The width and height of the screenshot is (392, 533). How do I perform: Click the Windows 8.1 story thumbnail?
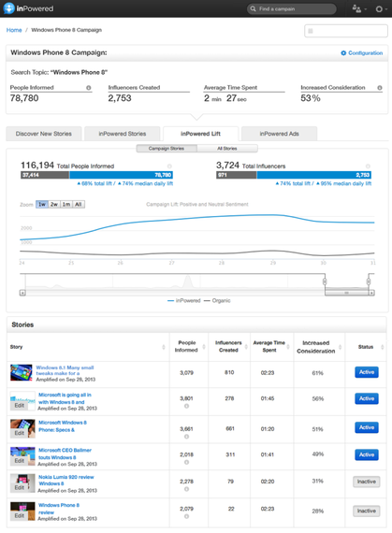point(22,373)
